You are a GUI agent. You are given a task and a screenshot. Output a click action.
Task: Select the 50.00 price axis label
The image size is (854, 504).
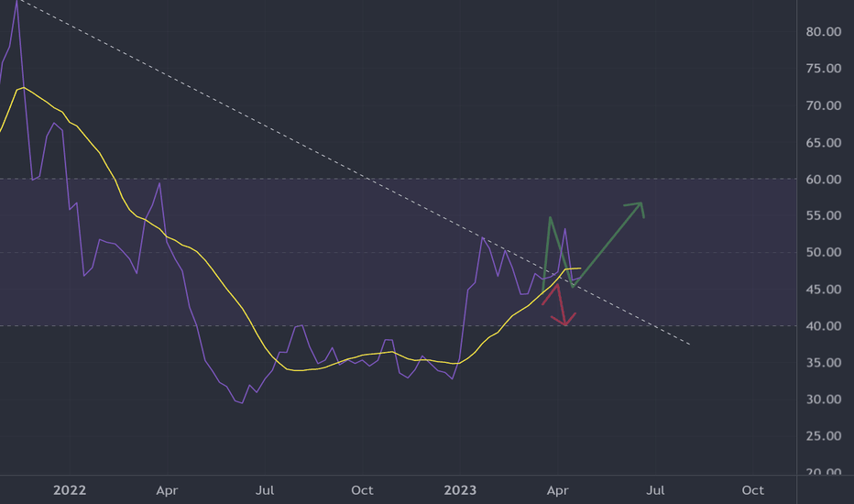(x=824, y=252)
